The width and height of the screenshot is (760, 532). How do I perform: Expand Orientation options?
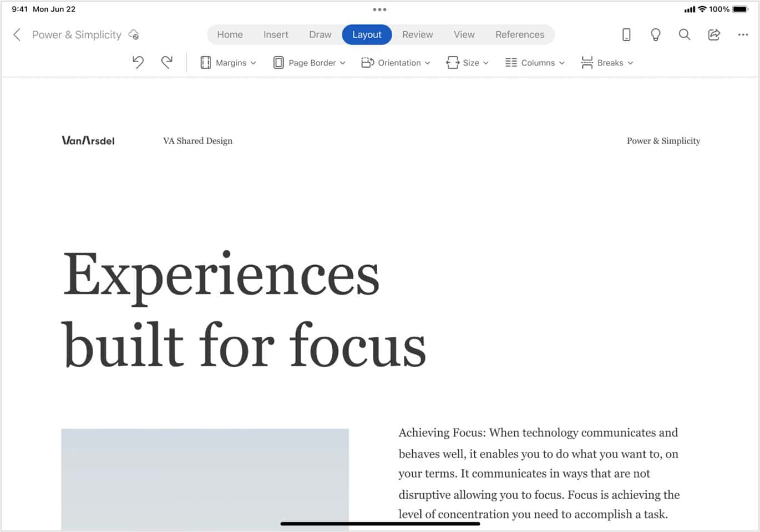click(x=396, y=63)
